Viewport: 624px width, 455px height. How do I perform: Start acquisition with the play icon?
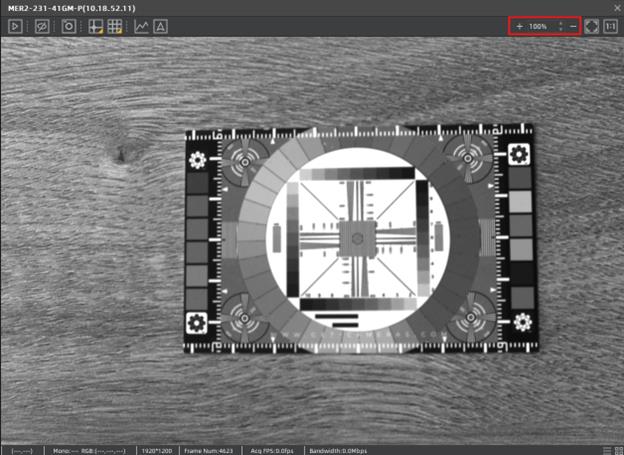click(x=15, y=26)
